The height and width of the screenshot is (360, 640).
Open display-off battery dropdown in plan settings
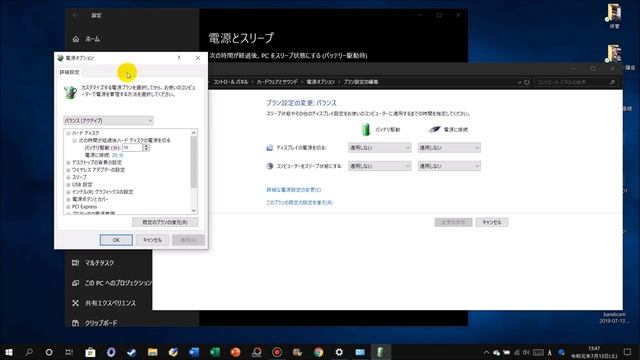coord(380,148)
